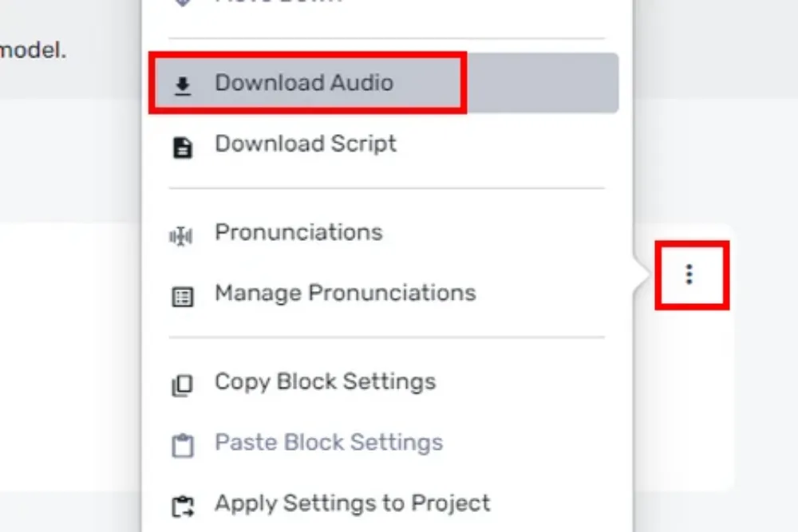The height and width of the screenshot is (532, 798).
Task: Click the clipboard icon beside Paste Block Settings
Action: (182, 446)
